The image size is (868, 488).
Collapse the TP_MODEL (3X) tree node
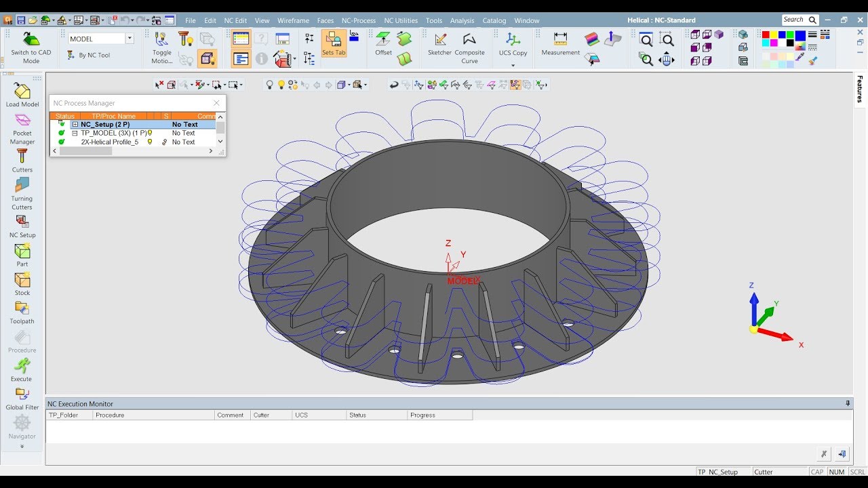(75, 134)
